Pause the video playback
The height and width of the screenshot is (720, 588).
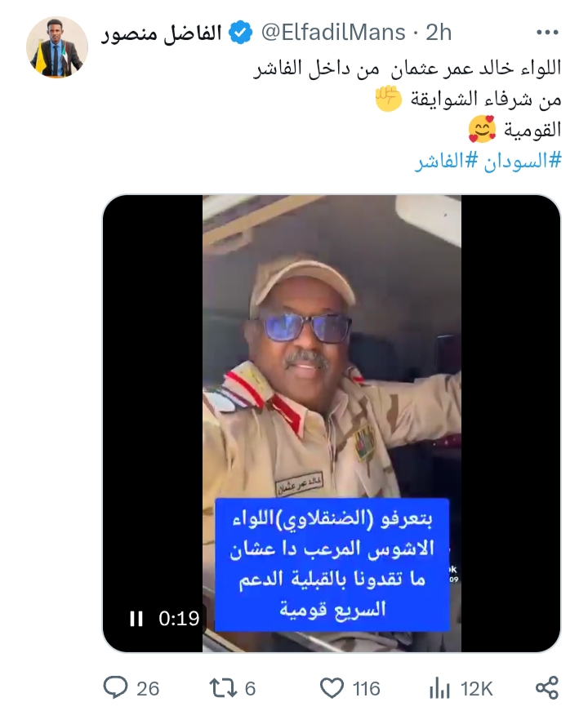[x=136, y=619]
